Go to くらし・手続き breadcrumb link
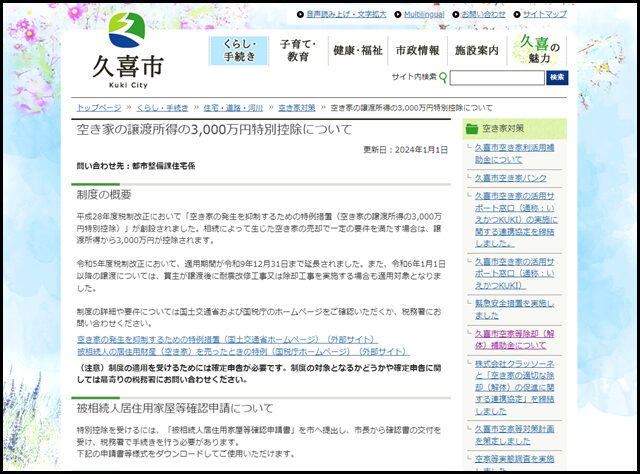 (162, 108)
